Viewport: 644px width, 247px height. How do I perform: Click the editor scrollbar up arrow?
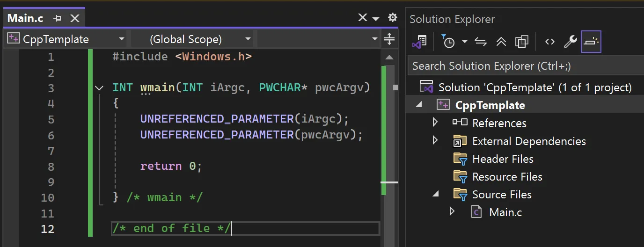[x=389, y=58]
